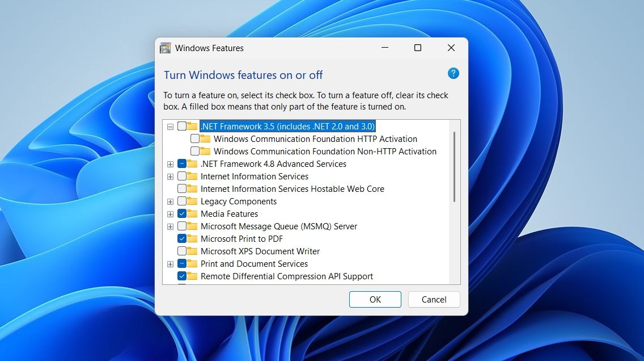This screenshot has height=361, width=644.
Task: Close the Windows Features dialog
Action: (x=451, y=48)
